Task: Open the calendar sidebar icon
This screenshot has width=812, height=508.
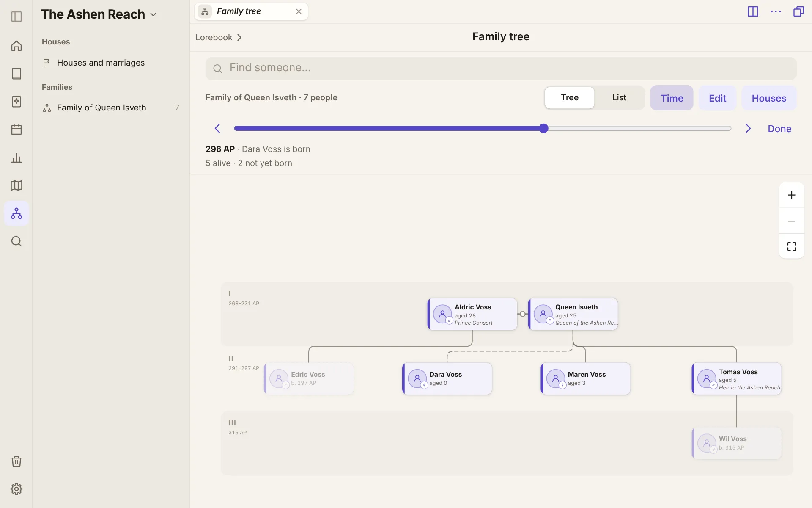Action: 16,130
